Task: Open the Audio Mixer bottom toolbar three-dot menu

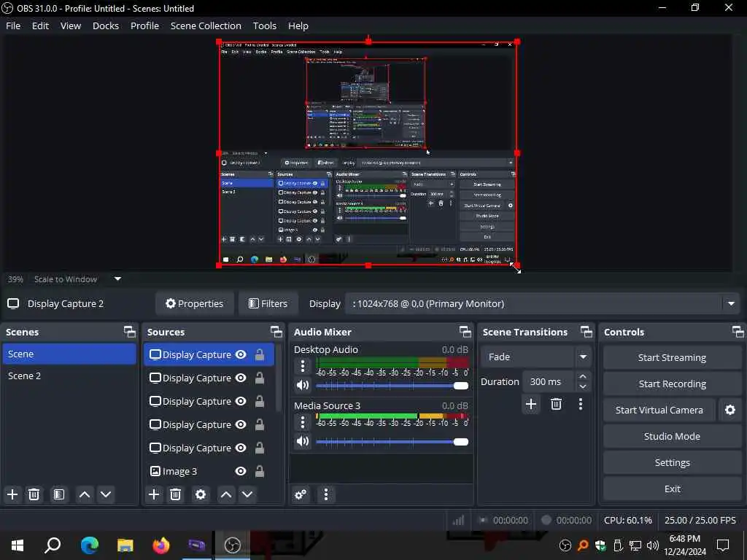Action: (x=326, y=494)
